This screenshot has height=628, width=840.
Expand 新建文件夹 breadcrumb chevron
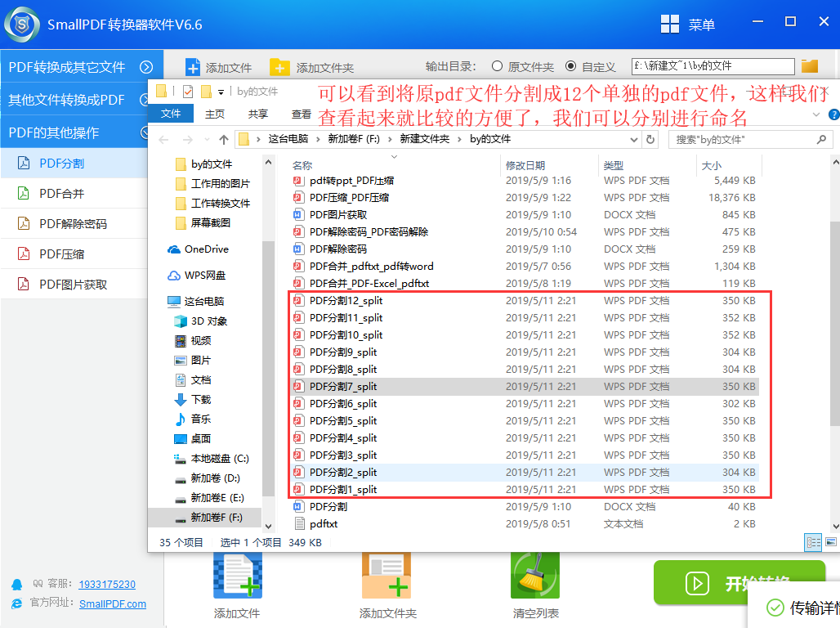pos(459,140)
